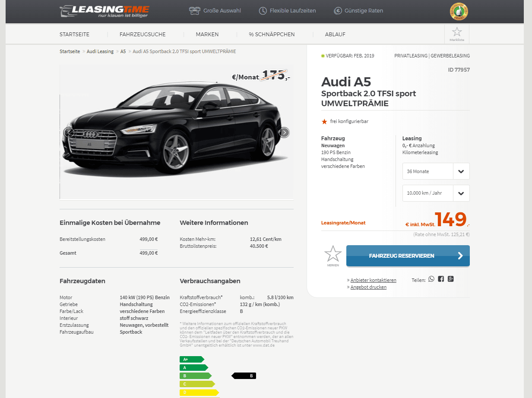Screen dimensions: 532x398
Task: Click the 149 monthly rate price
Action: (x=450, y=219)
